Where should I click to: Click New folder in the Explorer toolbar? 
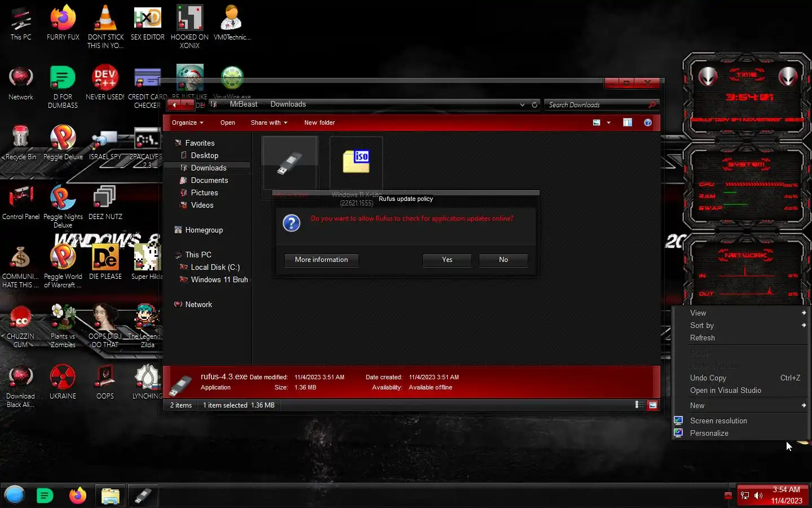pos(320,122)
